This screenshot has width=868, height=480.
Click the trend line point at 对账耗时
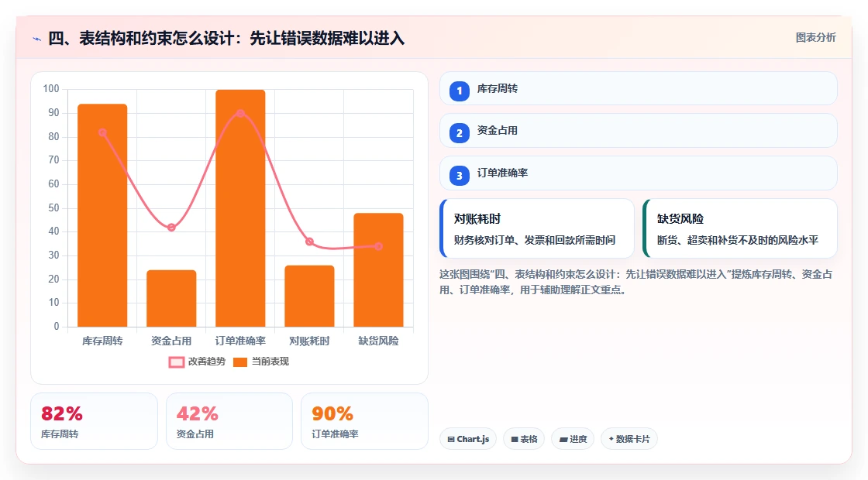point(309,242)
